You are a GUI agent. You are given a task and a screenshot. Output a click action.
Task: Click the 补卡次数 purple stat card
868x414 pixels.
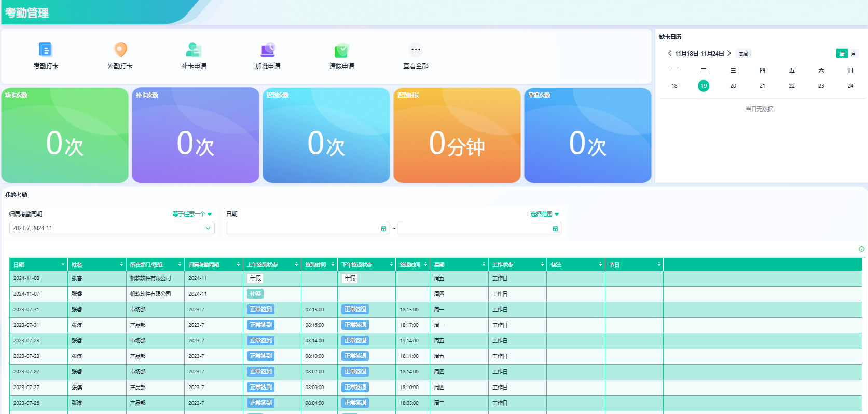tap(196, 135)
